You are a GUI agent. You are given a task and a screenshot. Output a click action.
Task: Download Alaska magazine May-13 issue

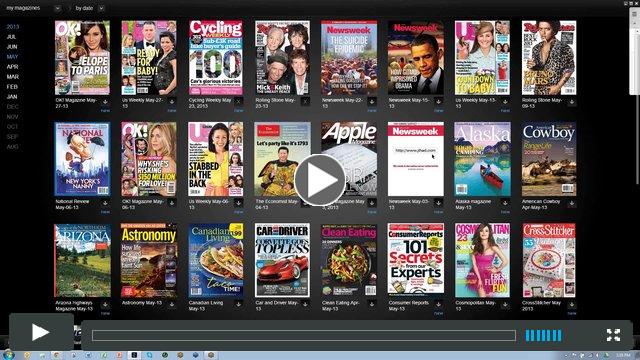pyautogui.click(x=505, y=203)
